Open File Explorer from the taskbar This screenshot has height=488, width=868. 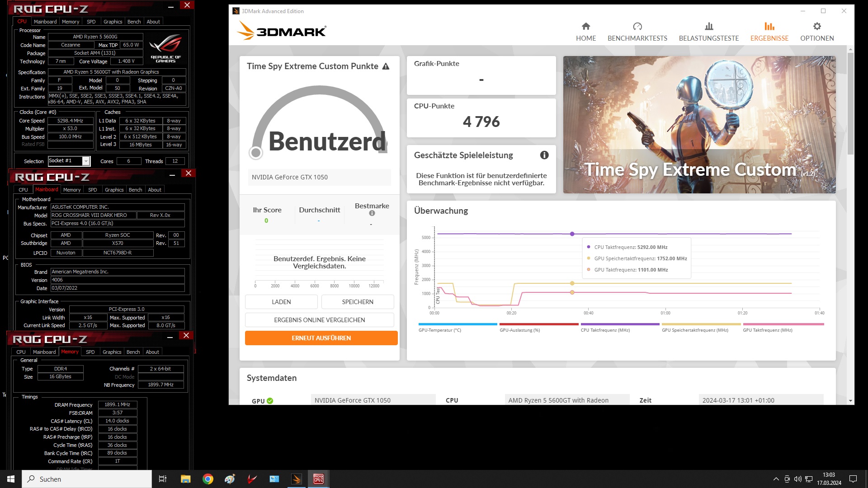click(185, 479)
